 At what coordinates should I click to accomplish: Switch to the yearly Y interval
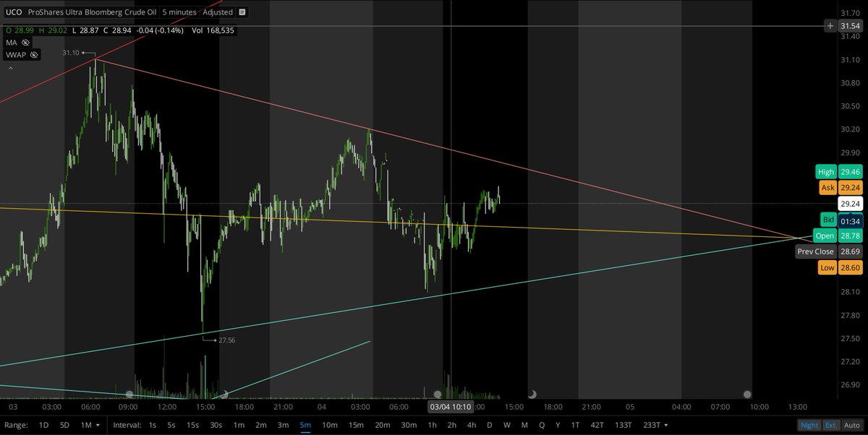pos(558,425)
